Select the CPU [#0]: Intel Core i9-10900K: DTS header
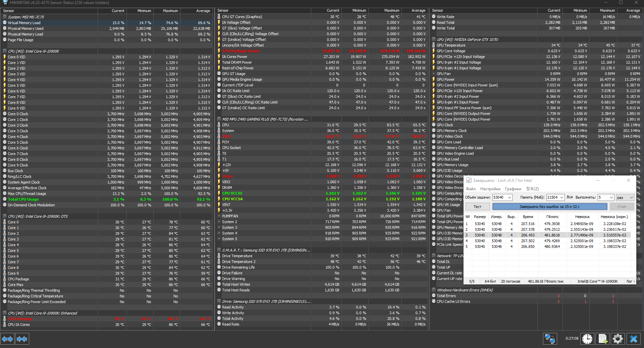Image resolution: width=644 pixels, height=348 pixels. pos(38,216)
